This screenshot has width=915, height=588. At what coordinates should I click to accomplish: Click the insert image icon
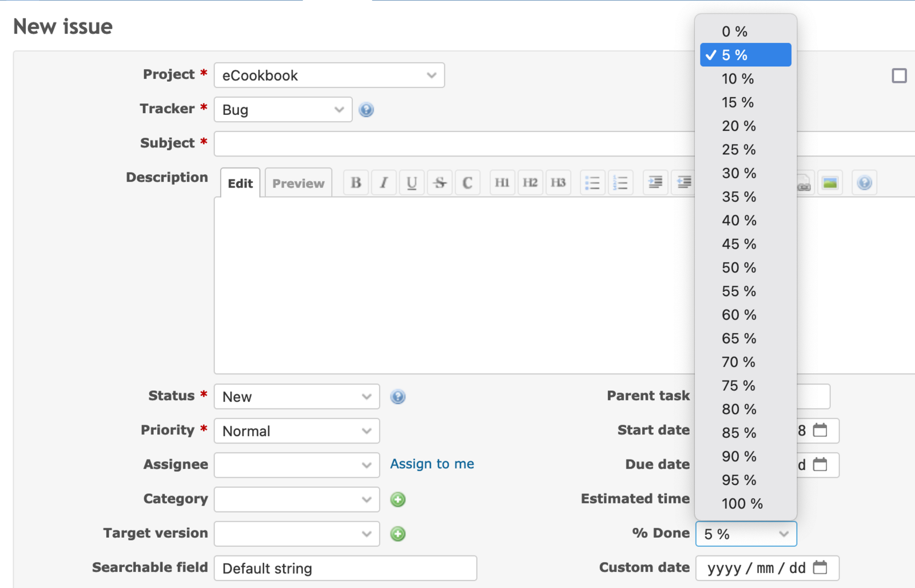click(830, 182)
